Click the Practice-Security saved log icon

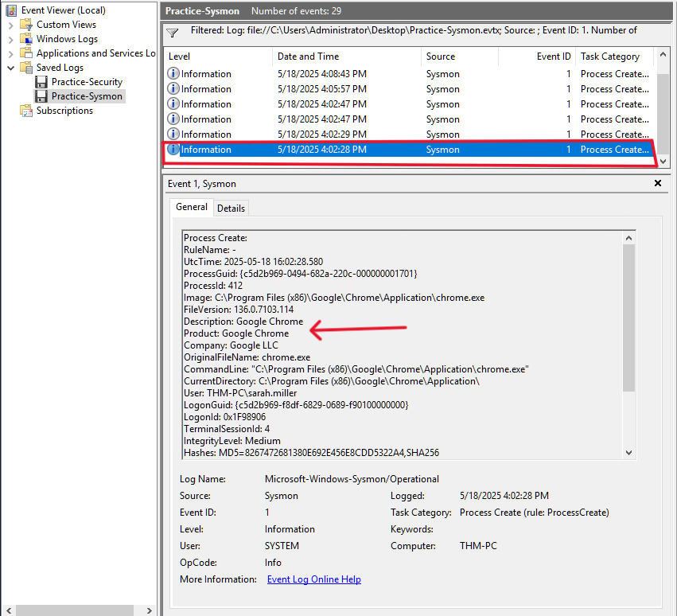point(41,82)
